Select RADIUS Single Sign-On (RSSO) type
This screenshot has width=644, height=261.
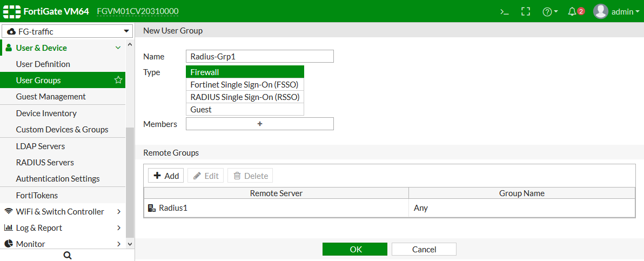pos(245,97)
